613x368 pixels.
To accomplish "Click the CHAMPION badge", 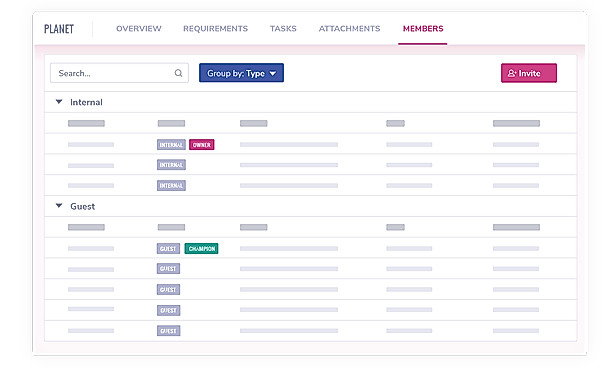I will click(201, 249).
